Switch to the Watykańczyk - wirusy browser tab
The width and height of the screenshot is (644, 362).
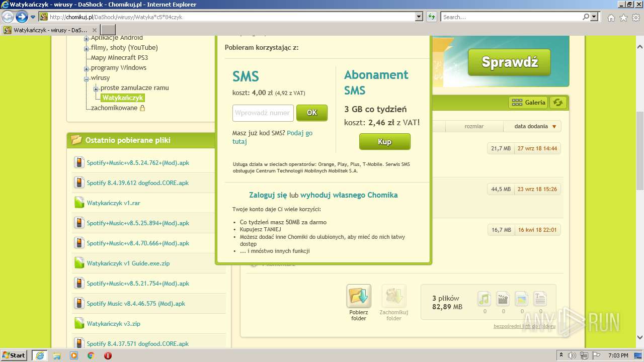tap(50, 30)
